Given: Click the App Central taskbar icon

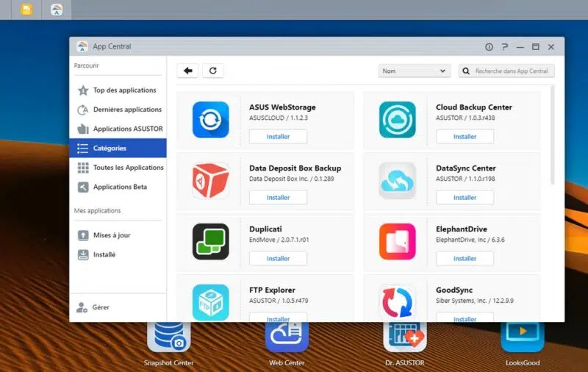Looking at the screenshot, I should pyautogui.click(x=57, y=10).
